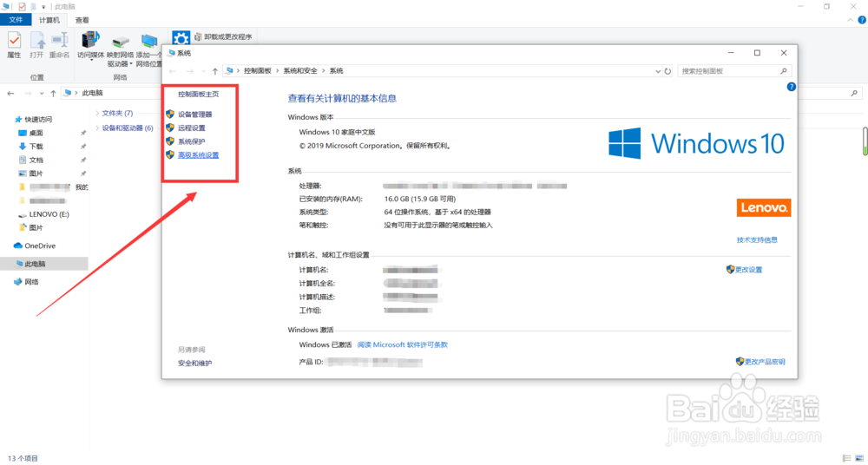The image size is (868, 465).
Task: Click Explorer search magnifier icon
Action: (854, 94)
